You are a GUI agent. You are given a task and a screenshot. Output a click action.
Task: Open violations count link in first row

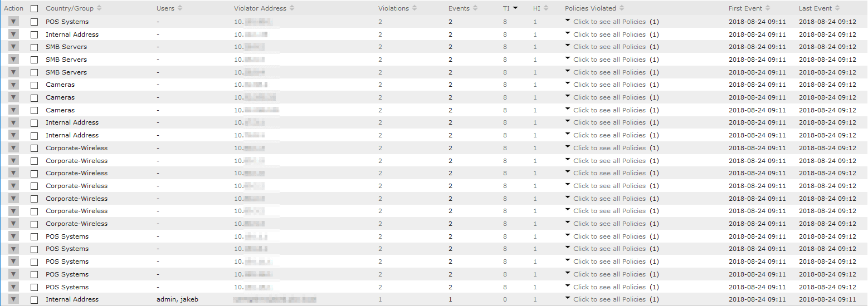point(381,22)
